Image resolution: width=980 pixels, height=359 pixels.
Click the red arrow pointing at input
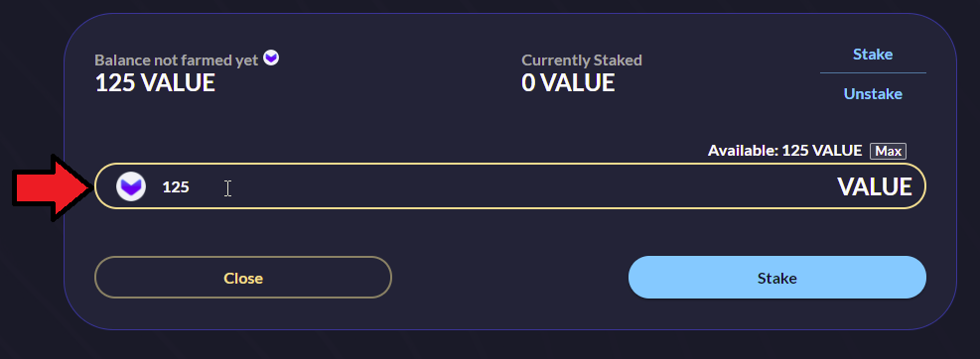tap(53, 187)
